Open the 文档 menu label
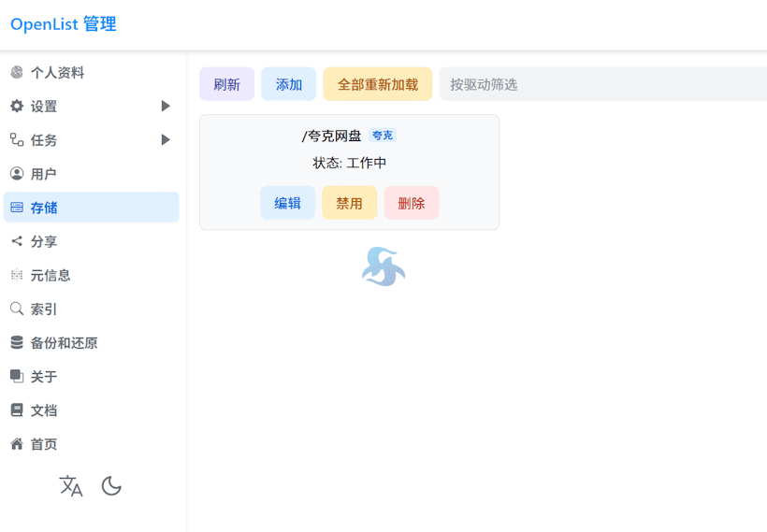 44,410
